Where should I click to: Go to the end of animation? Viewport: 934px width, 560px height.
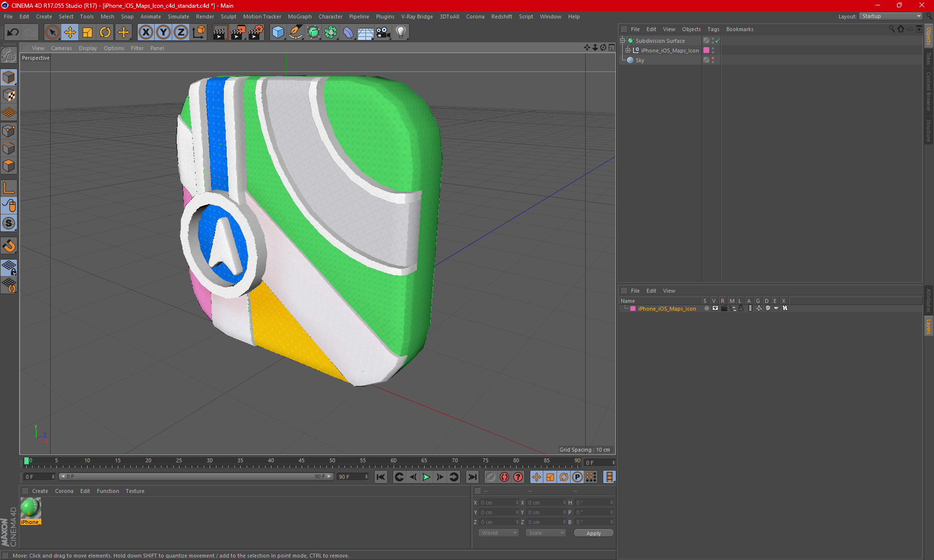pos(472,477)
